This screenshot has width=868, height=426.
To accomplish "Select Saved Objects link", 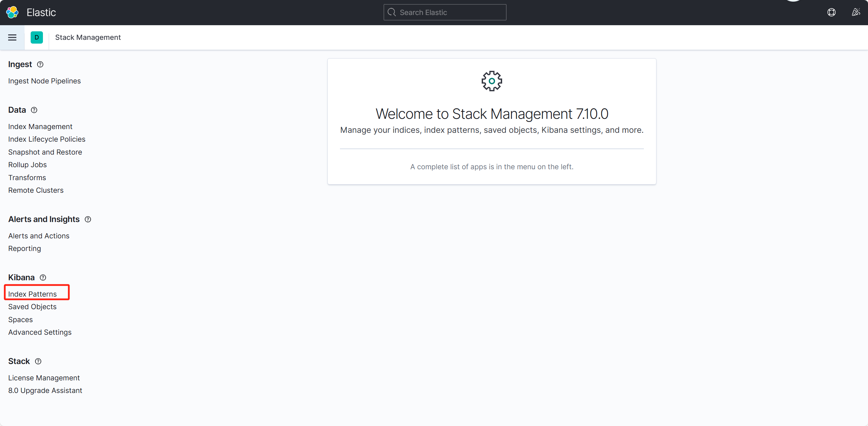I will pyautogui.click(x=32, y=307).
